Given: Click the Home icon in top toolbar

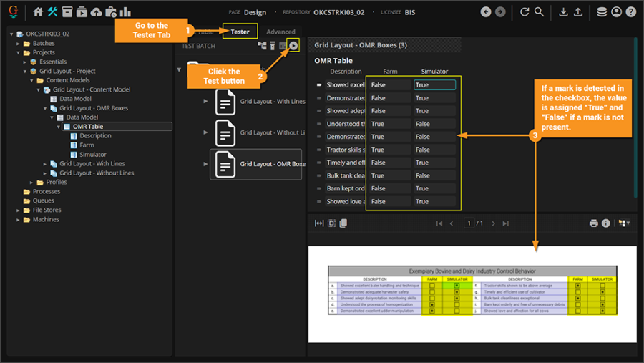Looking at the screenshot, I should tap(39, 12).
